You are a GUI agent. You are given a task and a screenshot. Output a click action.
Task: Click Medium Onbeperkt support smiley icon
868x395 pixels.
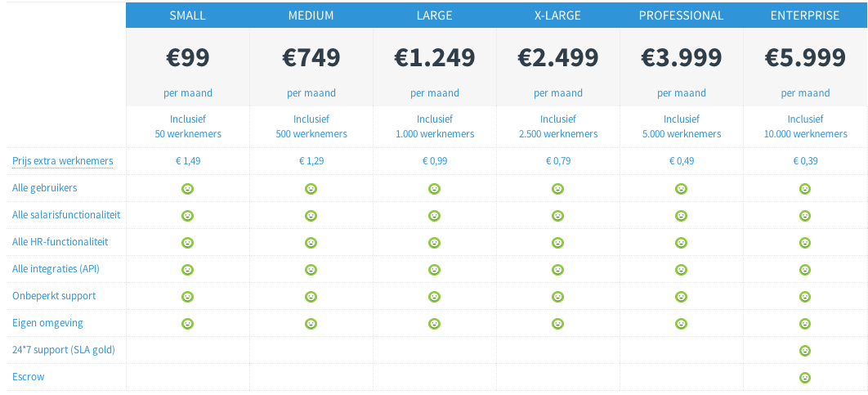(311, 296)
